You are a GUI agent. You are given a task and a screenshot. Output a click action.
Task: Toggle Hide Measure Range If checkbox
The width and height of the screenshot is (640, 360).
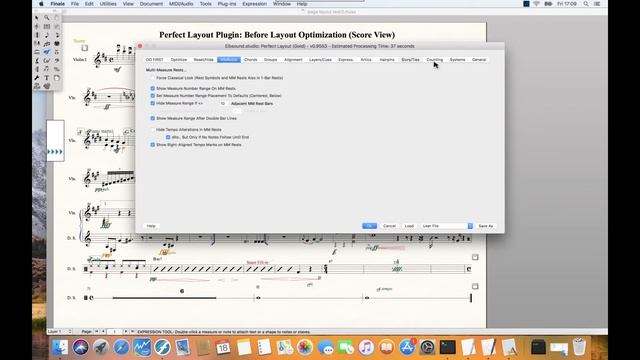(x=153, y=103)
